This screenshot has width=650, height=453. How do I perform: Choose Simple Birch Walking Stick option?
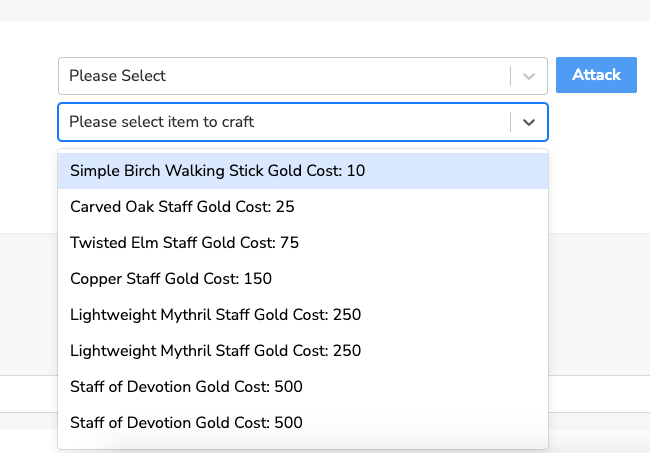[x=303, y=171]
